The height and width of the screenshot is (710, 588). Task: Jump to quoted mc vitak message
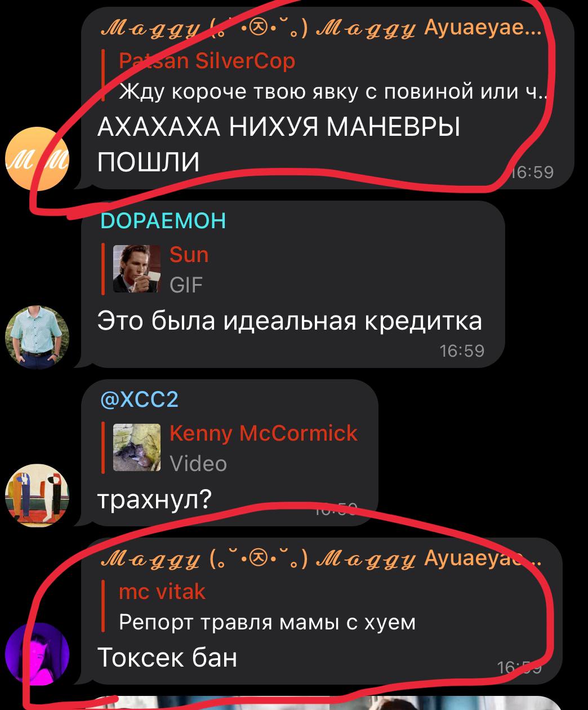(x=324, y=606)
